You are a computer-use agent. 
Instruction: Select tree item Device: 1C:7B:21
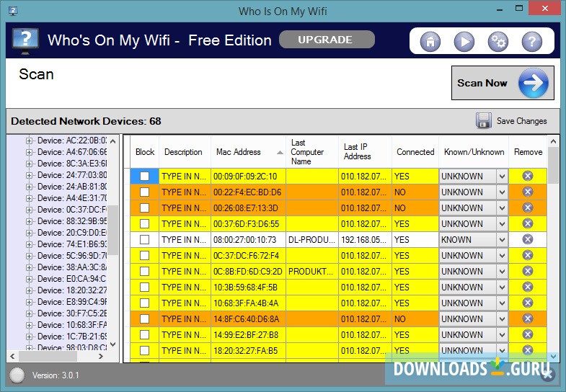[x=72, y=337]
